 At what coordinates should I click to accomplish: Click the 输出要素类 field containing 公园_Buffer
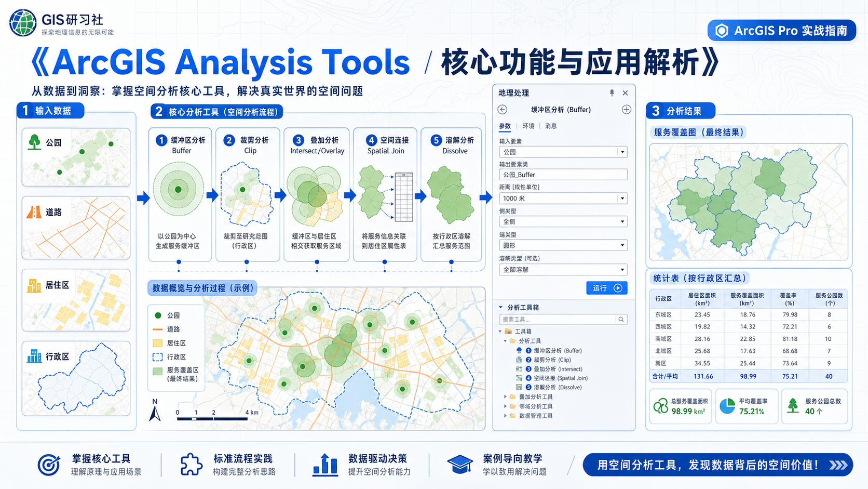coord(563,175)
